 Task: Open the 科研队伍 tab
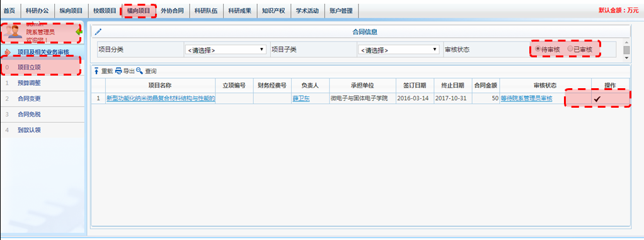pos(206,11)
